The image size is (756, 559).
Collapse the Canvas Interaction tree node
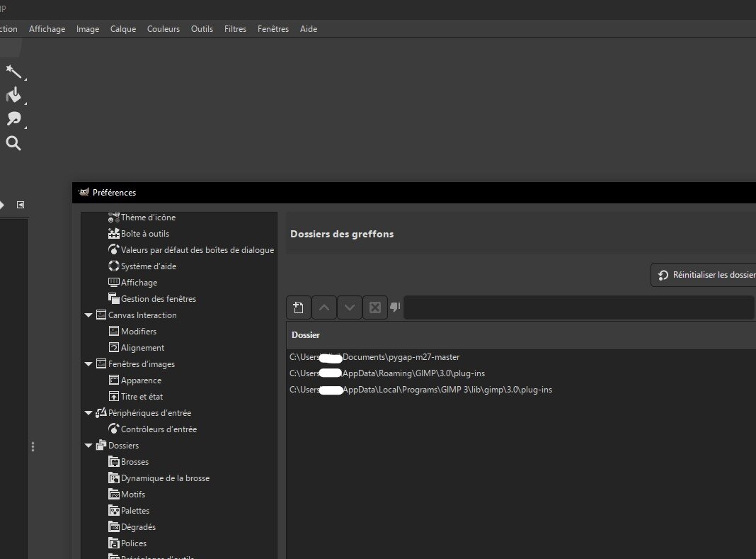coord(88,315)
